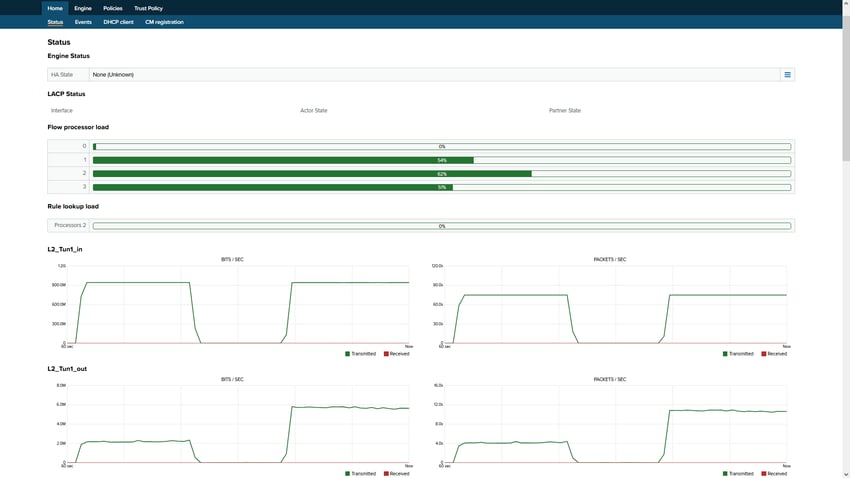Toggle Transmitted series in L2_Tun1_out bits chart
The height and width of the screenshot is (478, 850).
[348, 473]
